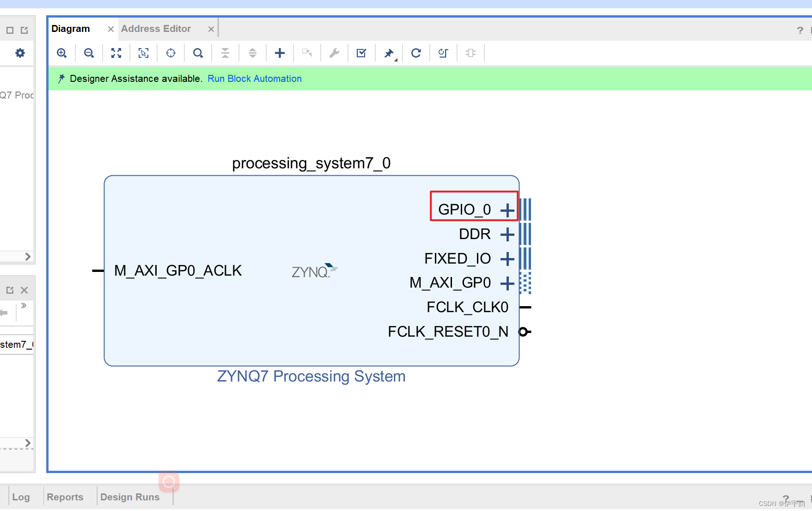Expand more tools double-chevron in lower panel

coord(24,306)
